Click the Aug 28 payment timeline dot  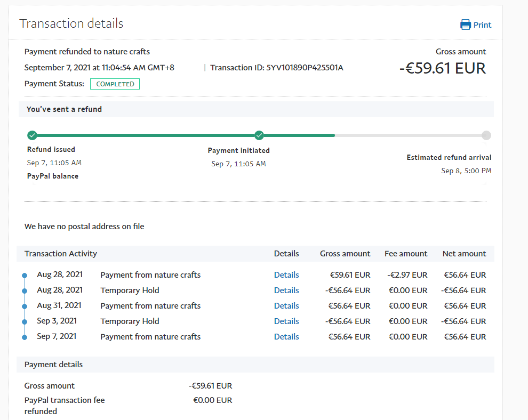(25, 276)
